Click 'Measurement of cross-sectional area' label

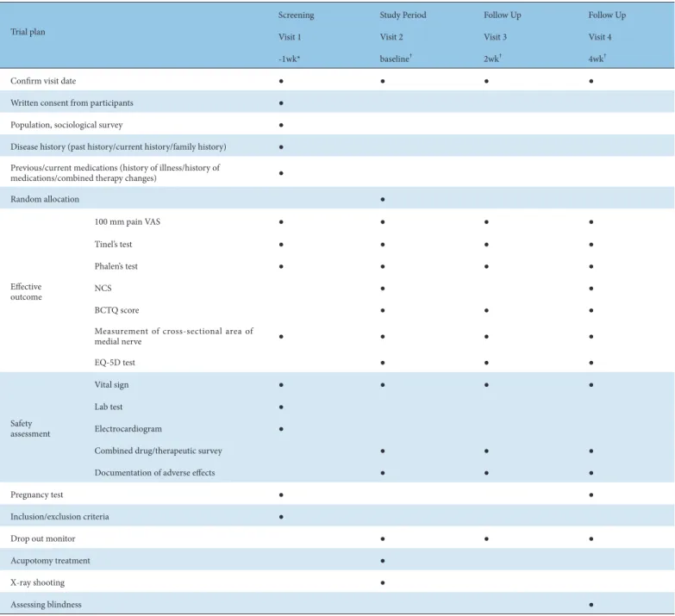173,336
